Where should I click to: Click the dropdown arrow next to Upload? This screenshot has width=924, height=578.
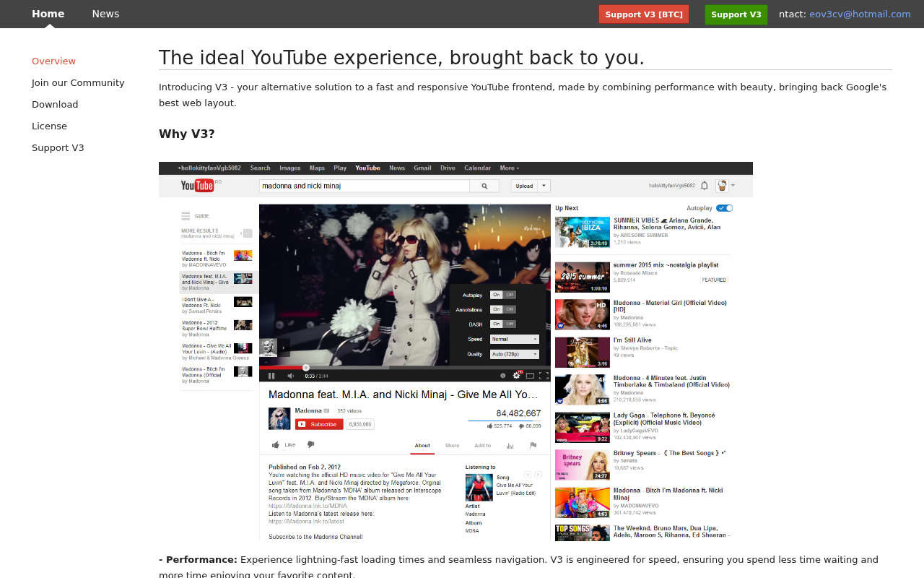pyautogui.click(x=544, y=186)
